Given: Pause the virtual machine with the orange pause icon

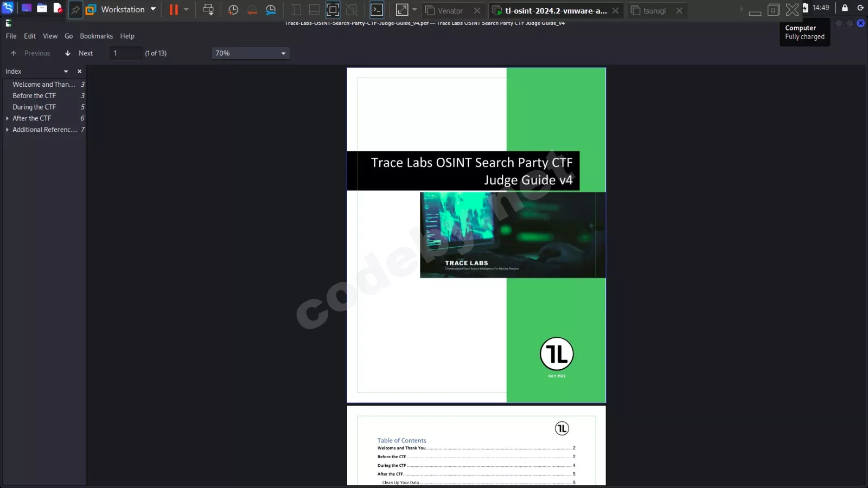Looking at the screenshot, I should 174,10.
